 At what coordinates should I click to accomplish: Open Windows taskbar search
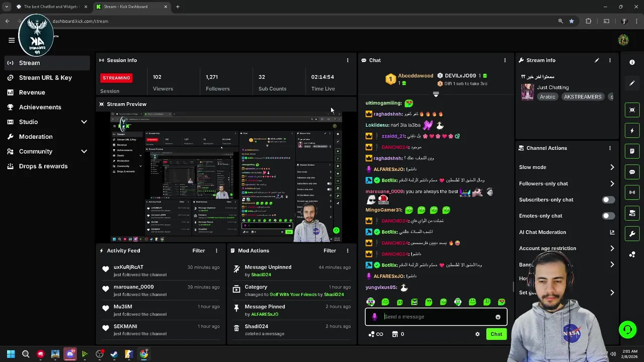click(26, 354)
